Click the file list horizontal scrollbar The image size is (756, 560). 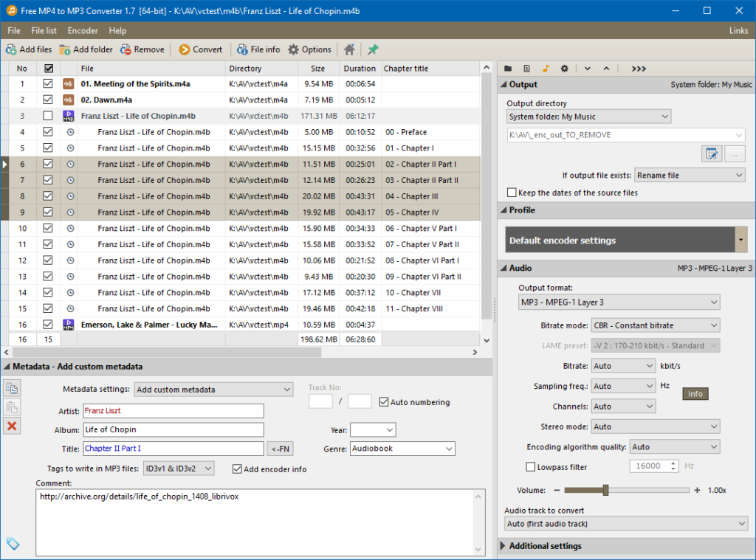(166, 352)
